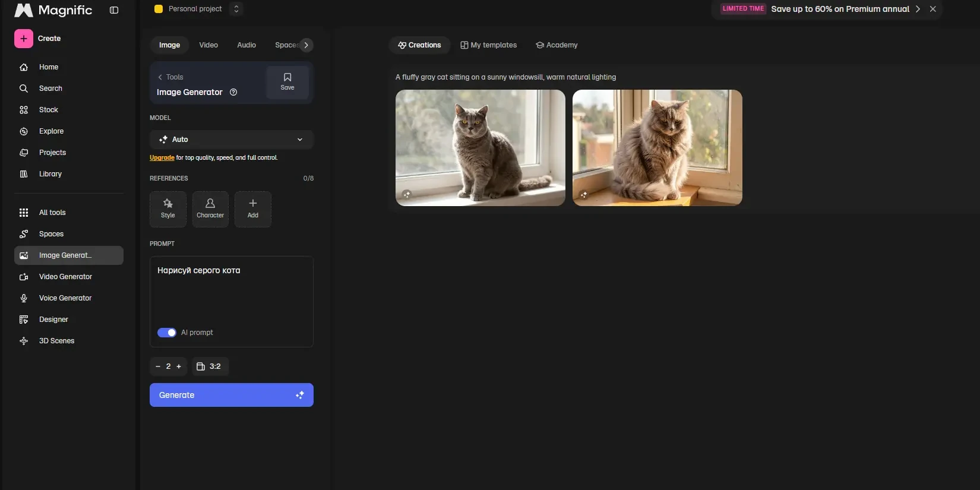Open Spaces in the sidebar
Viewport: 980px width, 490px height.
(x=69, y=234)
